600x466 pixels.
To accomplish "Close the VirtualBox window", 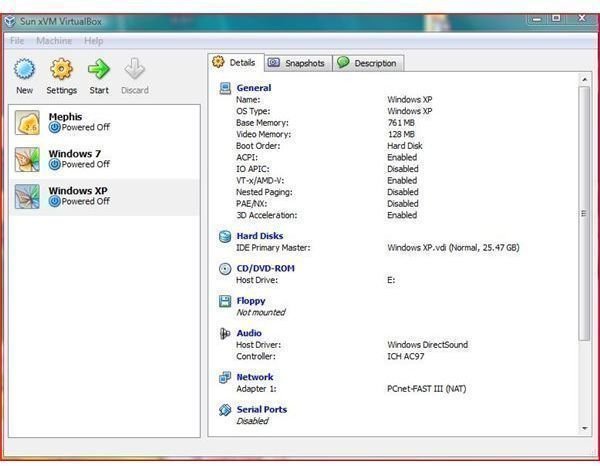I will 582,18.
